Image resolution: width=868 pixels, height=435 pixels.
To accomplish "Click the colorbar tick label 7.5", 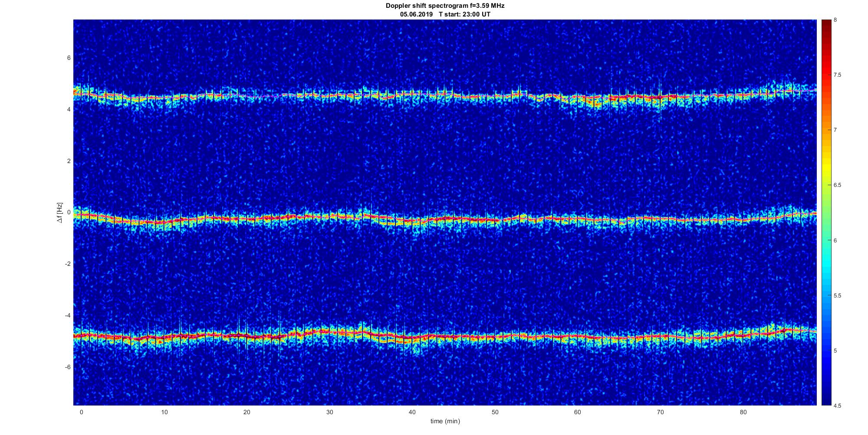I will pyautogui.click(x=838, y=75).
